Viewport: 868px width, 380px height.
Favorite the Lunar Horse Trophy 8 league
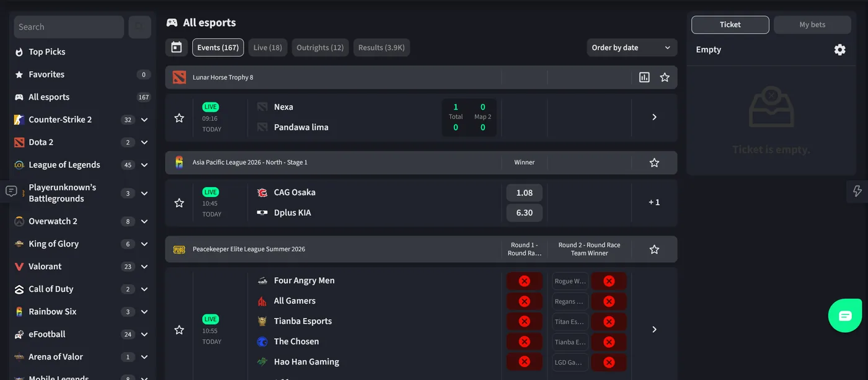pyautogui.click(x=665, y=77)
